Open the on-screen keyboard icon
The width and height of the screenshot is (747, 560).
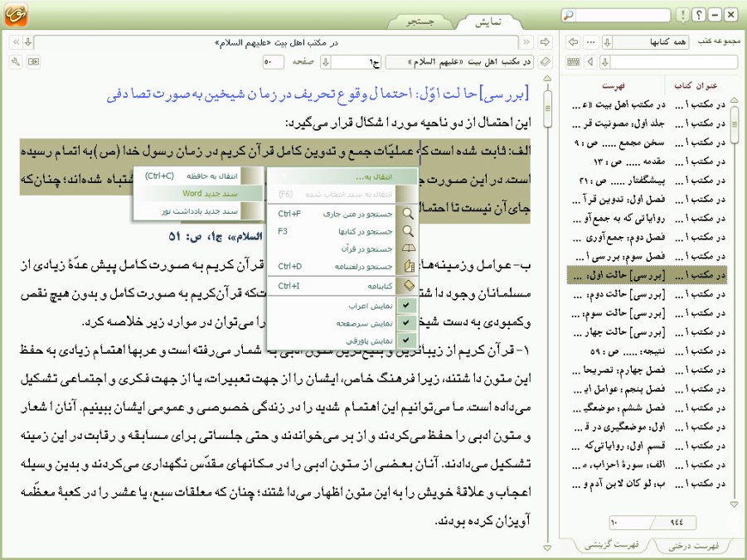pos(574,62)
